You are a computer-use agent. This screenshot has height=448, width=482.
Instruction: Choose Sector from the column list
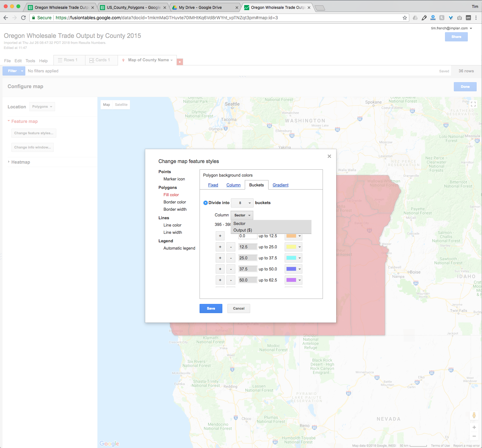point(271,224)
